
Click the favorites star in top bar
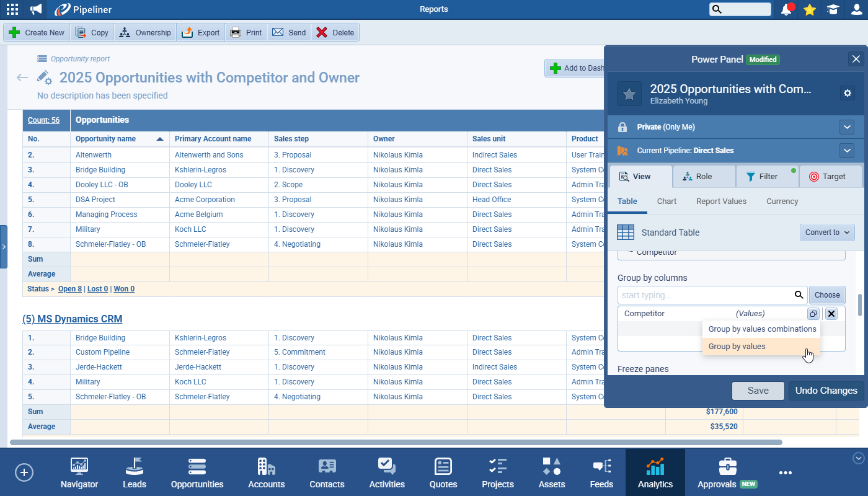(809, 9)
